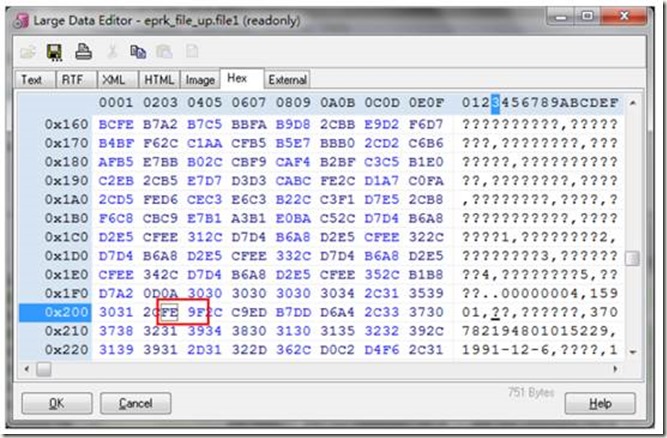Maximize the Large Data Editor window
Screen dimensions: 667x438
tap(587, 17)
